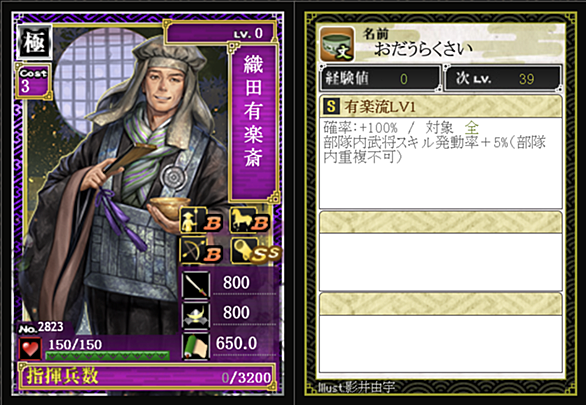Select the empty third skill slot header
Image resolution: width=586 pixels, height=405 pixels.
click(x=441, y=304)
